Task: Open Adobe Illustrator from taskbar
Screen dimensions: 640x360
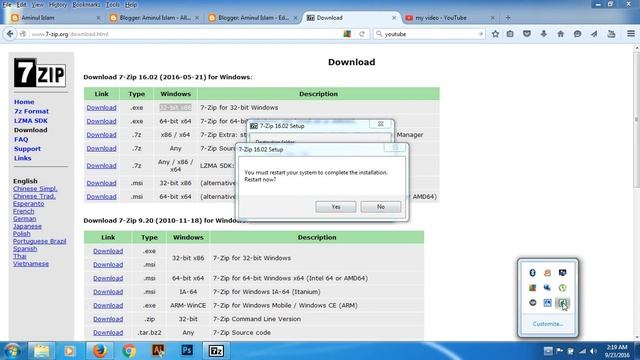Action: click(158, 351)
